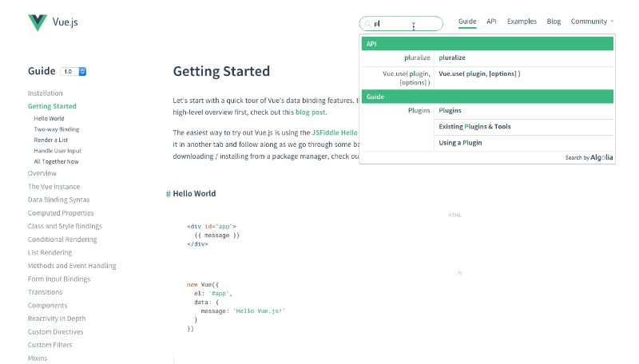Open the Examples nav tab
The width and height of the screenshot is (639, 364).
point(522,22)
